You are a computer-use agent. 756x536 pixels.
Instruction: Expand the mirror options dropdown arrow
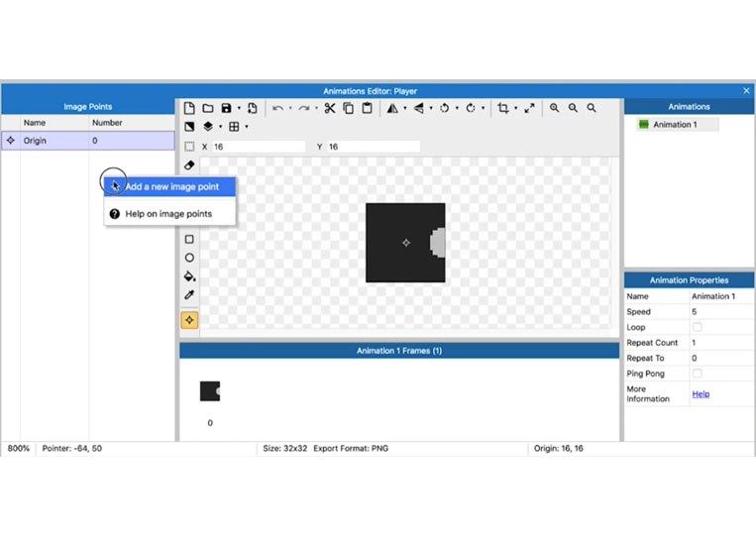405,108
